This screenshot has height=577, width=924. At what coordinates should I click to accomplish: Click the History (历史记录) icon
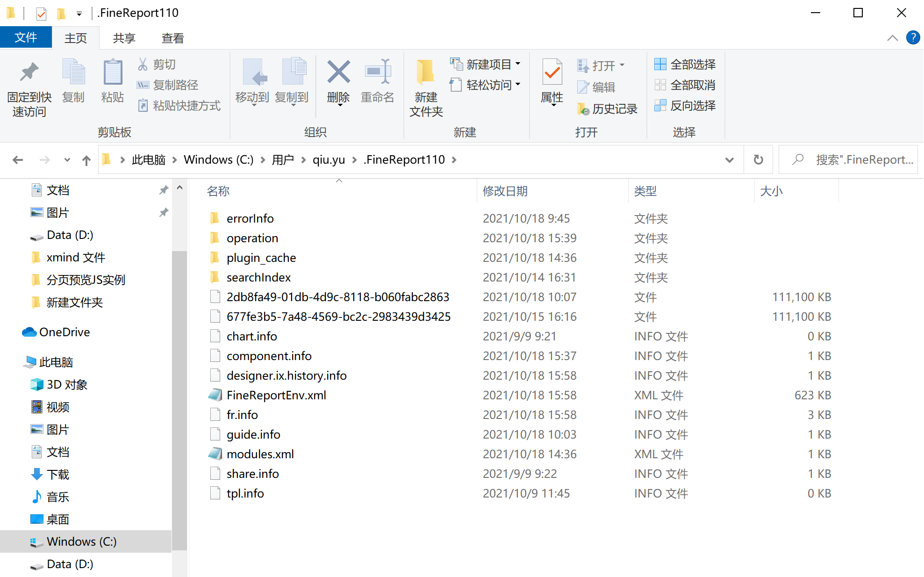[583, 109]
